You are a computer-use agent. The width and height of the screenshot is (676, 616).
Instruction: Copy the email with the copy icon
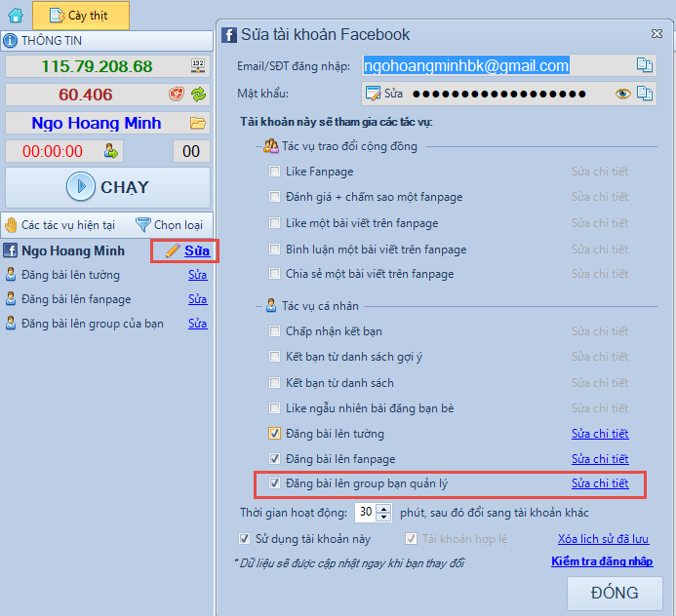[645, 65]
